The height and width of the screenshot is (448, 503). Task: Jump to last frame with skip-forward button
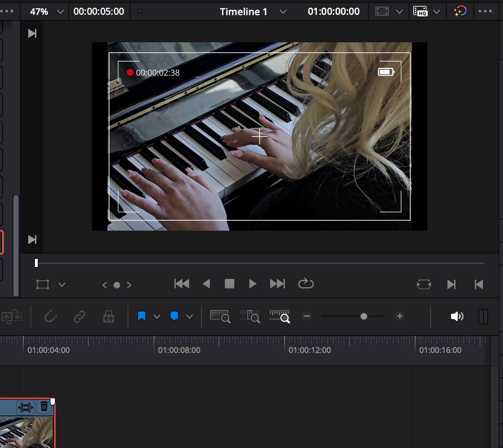click(x=277, y=284)
